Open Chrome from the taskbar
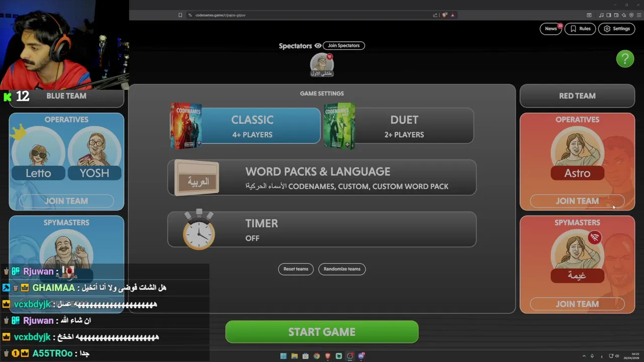644x362 pixels. (x=316, y=356)
